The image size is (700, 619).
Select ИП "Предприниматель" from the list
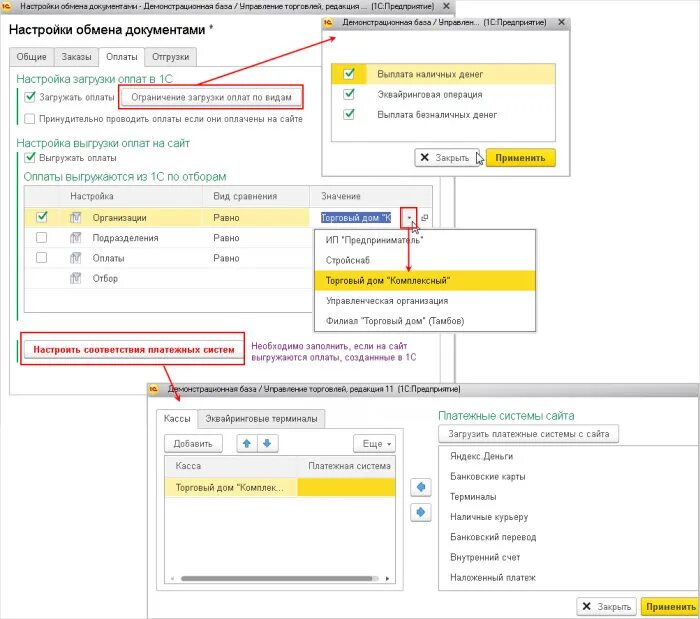coord(425,240)
